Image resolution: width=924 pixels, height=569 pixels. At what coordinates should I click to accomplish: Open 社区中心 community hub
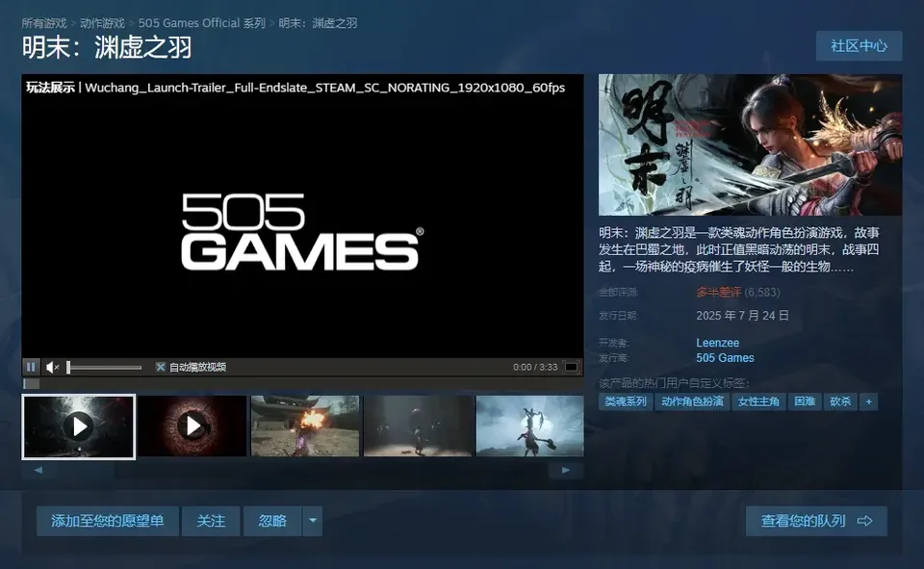[860, 46]
